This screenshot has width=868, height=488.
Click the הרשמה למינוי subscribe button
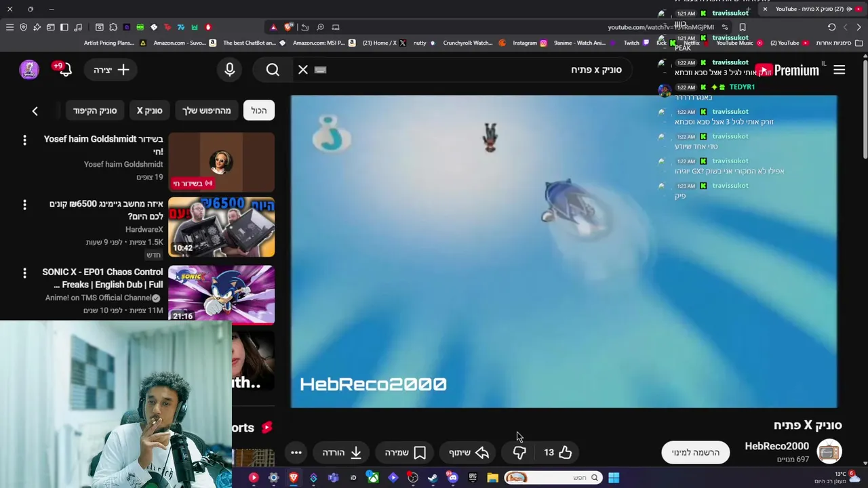click(x=696, y=452)
